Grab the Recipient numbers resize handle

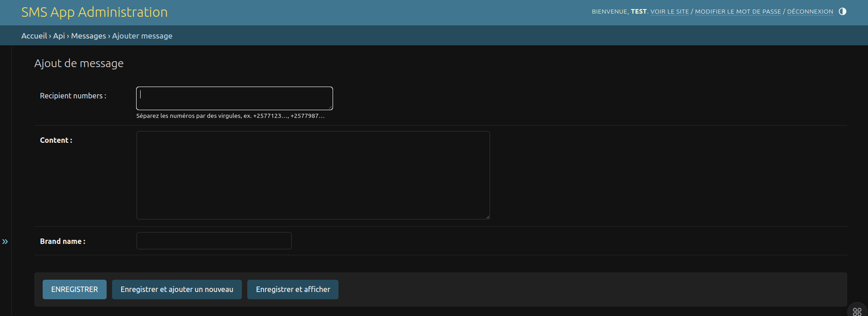pos(330,107)
